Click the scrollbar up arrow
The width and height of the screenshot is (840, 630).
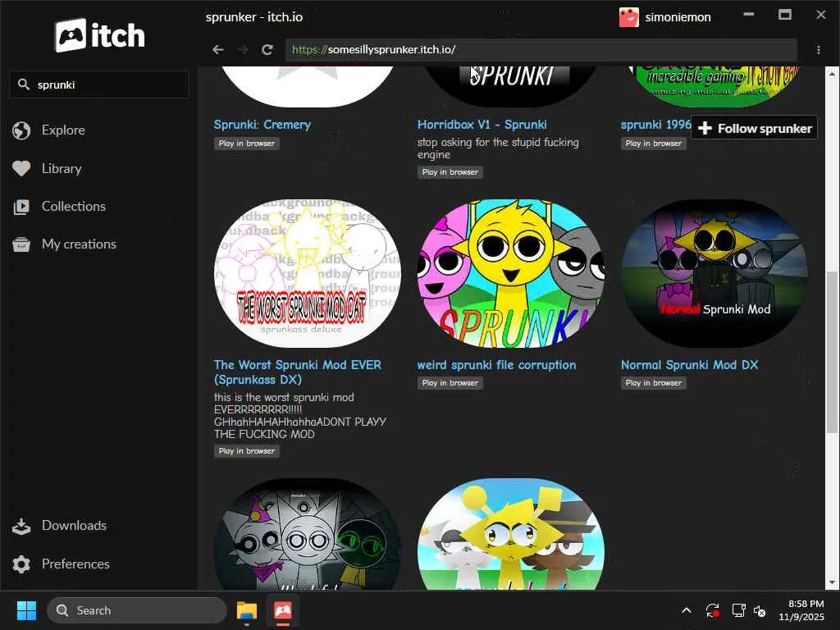(832, 74)
